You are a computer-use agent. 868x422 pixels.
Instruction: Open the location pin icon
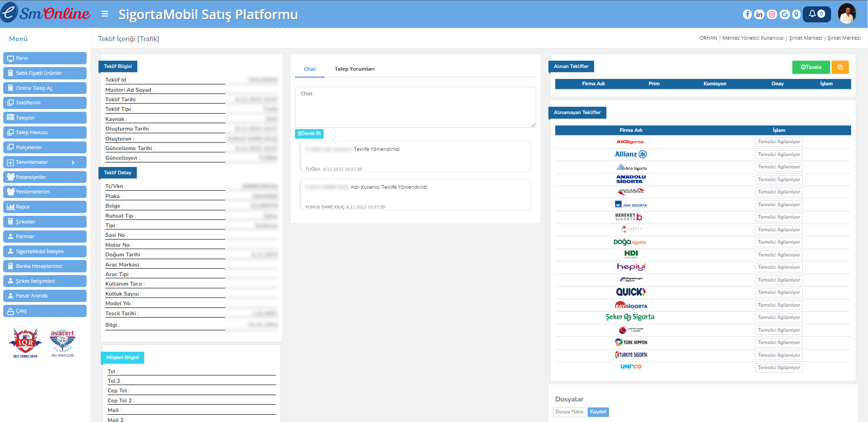pos(796,15)
